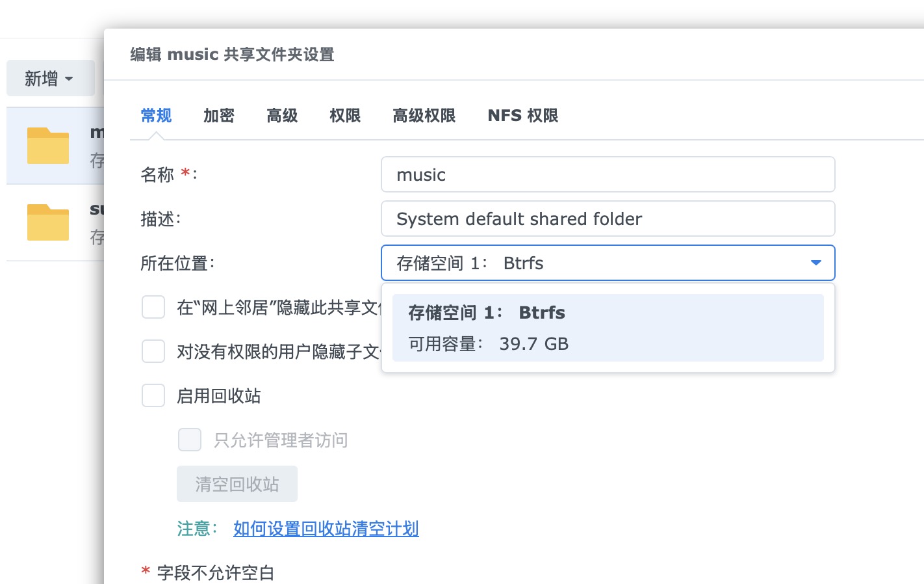924x584 pixels.
Task: Click the music name input field
Action: (x=608, y=174)
